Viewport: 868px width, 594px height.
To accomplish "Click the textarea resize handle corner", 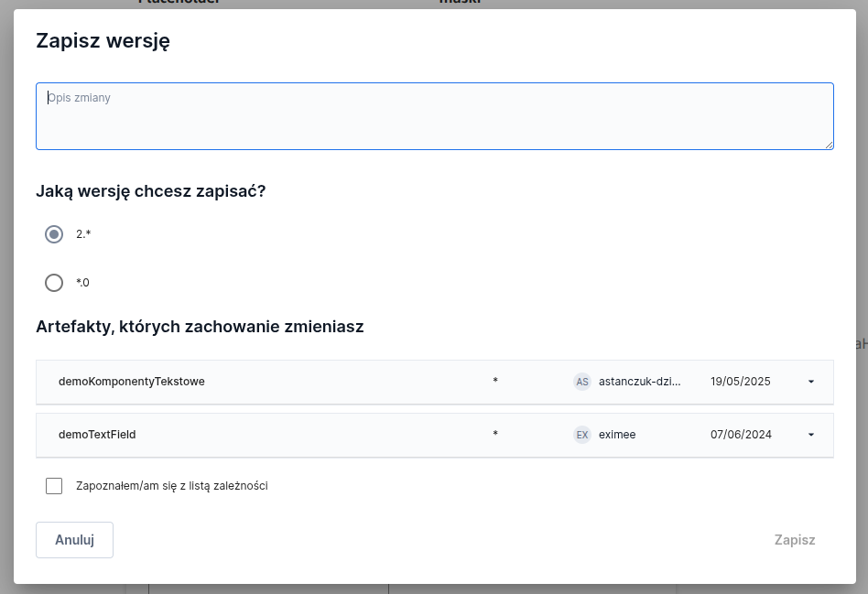I will point(829,145).
